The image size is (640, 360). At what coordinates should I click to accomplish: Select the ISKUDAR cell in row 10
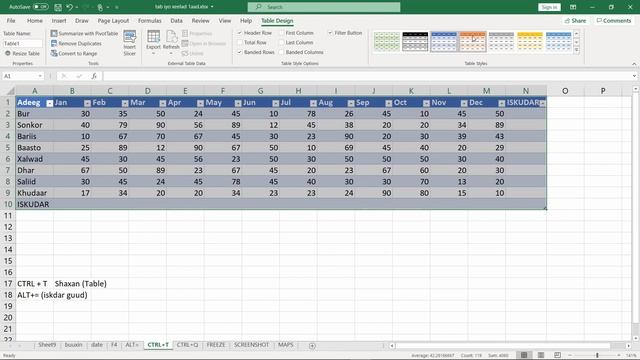34,204
